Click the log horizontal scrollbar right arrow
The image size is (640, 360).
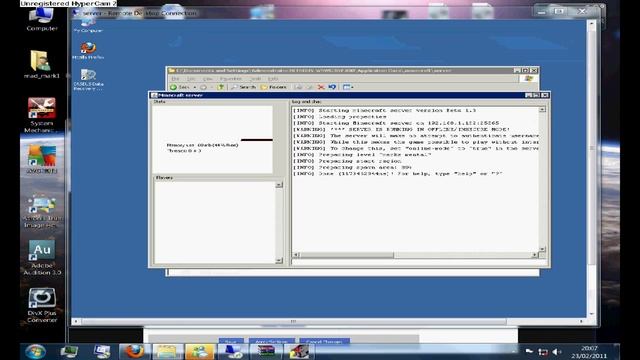[535, 255]
